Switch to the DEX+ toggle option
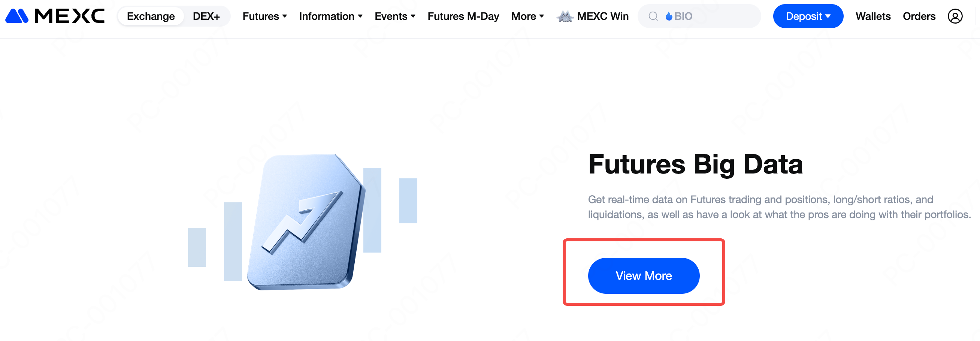 click(x=206, y=16)
